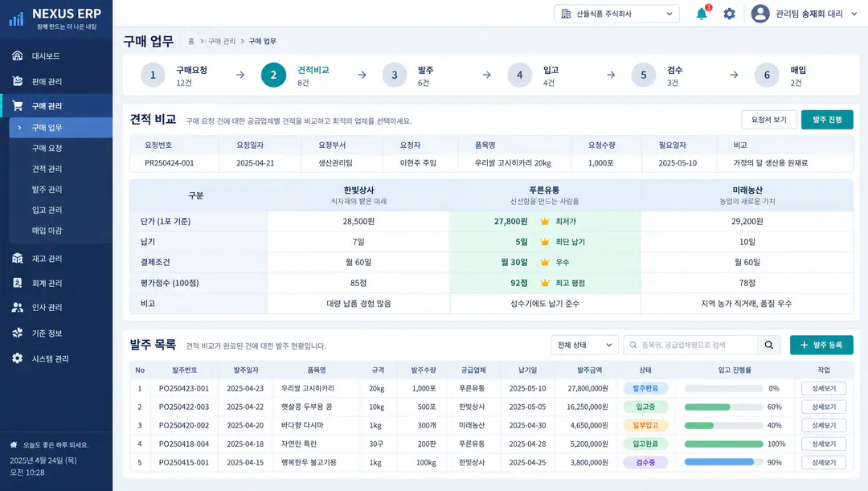Select step 4 입고 circle
868x491 pixels.
pos(519,76)
